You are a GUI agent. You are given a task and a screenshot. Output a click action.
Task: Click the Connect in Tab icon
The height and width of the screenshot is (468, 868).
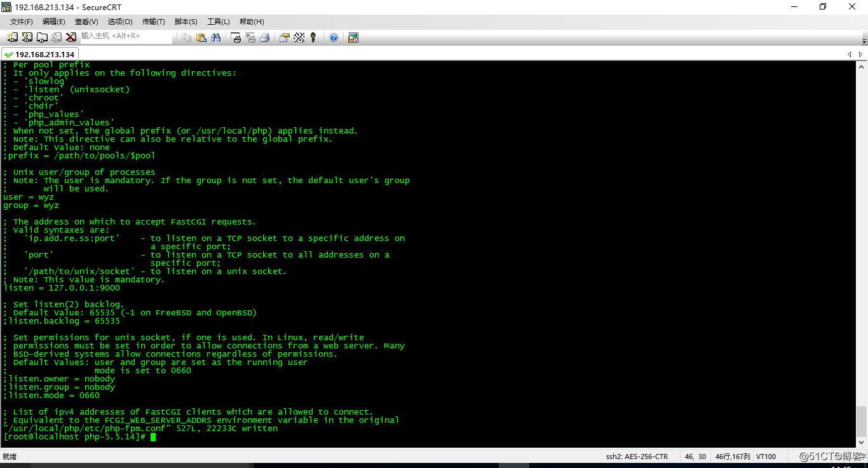point(42,38)
